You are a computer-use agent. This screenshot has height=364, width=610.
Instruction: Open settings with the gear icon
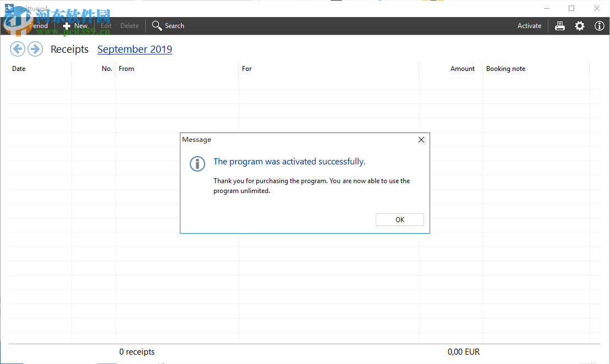(x=580, y=26)
